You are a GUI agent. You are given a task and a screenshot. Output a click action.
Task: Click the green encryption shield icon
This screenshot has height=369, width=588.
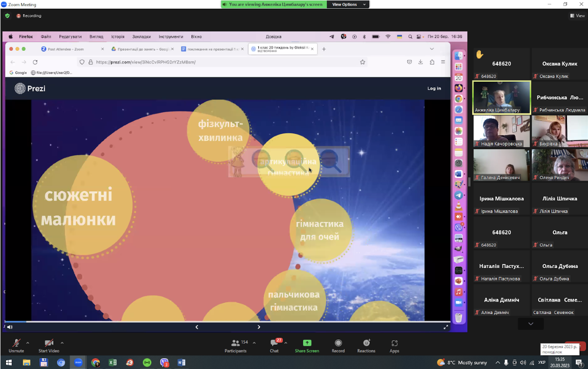[7, 16]
